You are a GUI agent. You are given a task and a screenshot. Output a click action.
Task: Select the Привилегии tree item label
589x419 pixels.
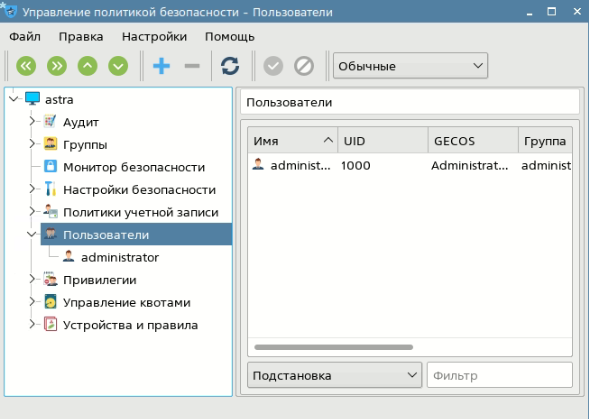(x=100, y=280)
